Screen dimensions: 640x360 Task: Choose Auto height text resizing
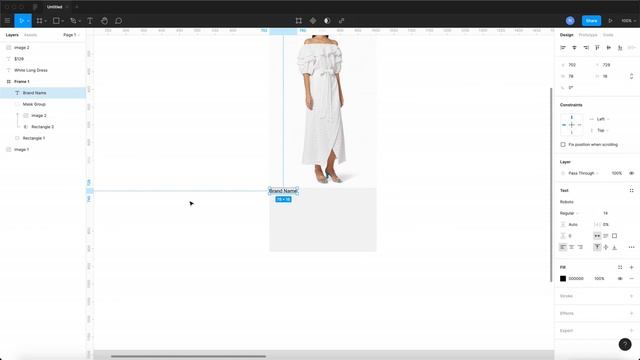click(x=606, y=236)
